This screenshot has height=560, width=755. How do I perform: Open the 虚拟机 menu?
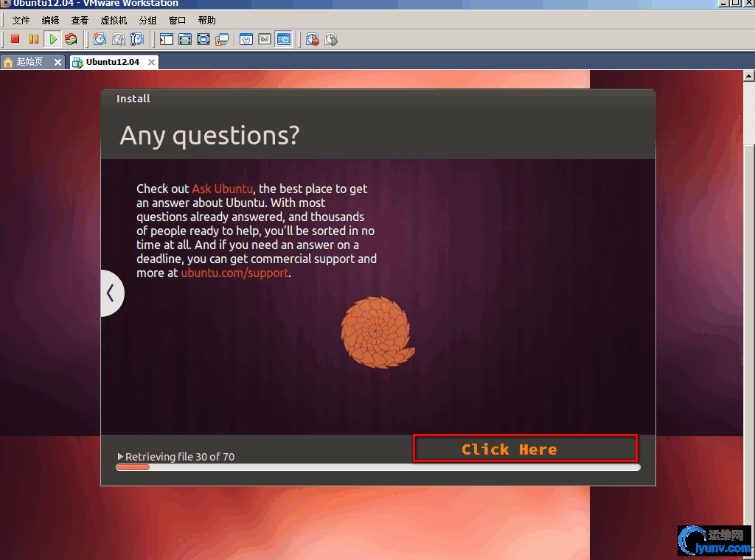click(114, 20)
